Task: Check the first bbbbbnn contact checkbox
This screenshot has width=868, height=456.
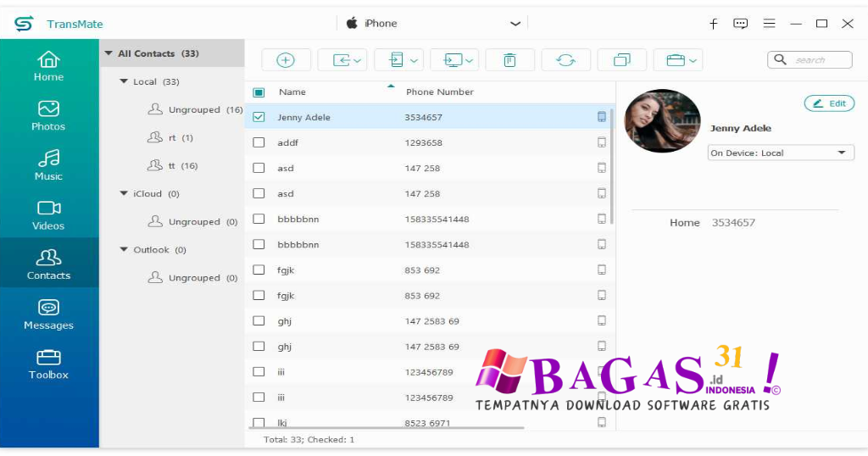Action: click(x=259, y=219)
